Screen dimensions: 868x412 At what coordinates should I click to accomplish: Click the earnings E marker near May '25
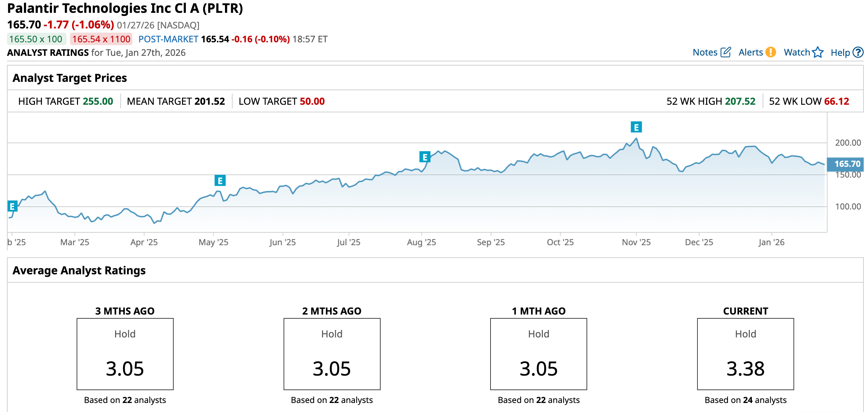(220, 181)
